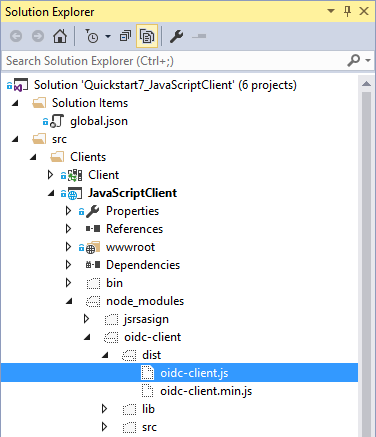Collapse the oidc-client folder
376x437 pixels.
pyautogui.click(x=87, y=337)
